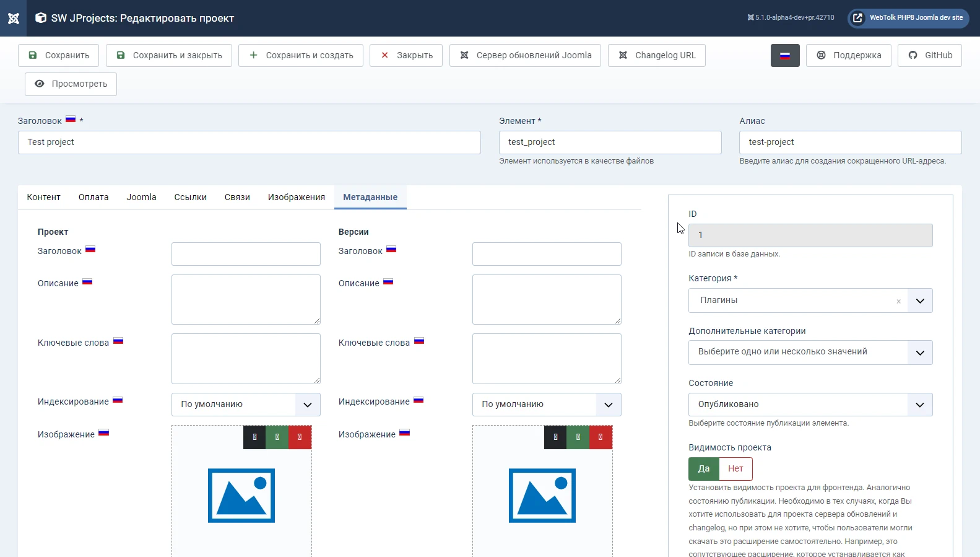Focus the Элемент input field
Viewport: 980px width, 557px height.
[x=610, y=143]
